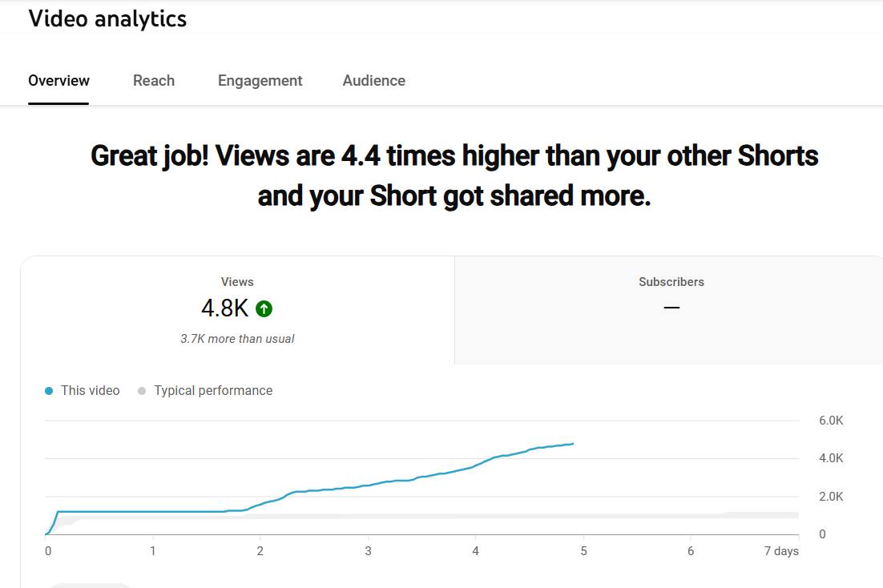Click the 6.0K y-axis label
Image resolution: width=883 pixels, height=588 pixels.
click(831, 420)
